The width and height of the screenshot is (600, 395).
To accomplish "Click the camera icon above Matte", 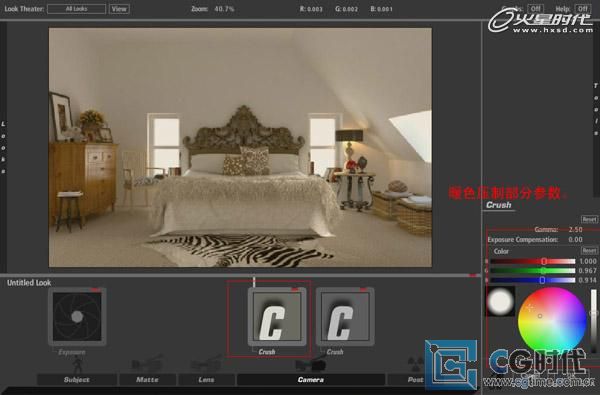I will point(148,364).
